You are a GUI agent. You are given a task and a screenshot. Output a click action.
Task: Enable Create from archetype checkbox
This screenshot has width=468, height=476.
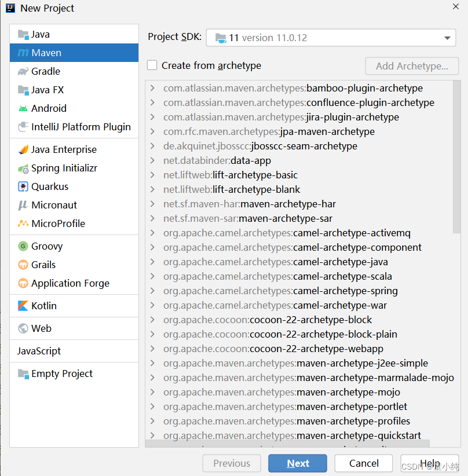tap(152, 65)
